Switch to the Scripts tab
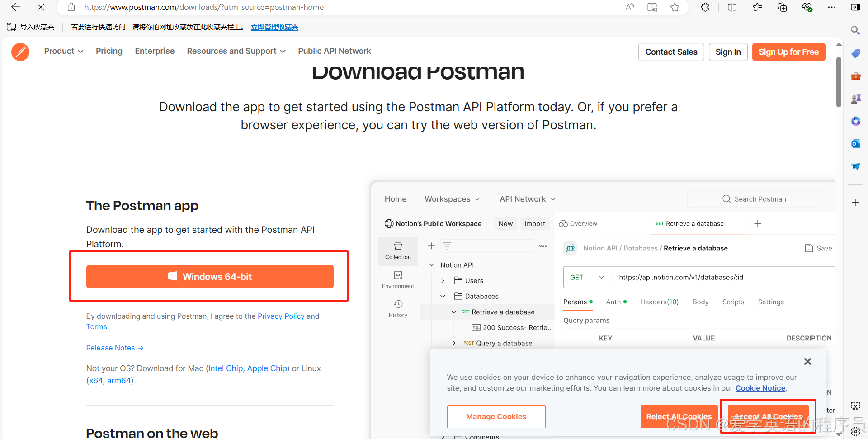 pyautogui.click(x=733, y=302)
